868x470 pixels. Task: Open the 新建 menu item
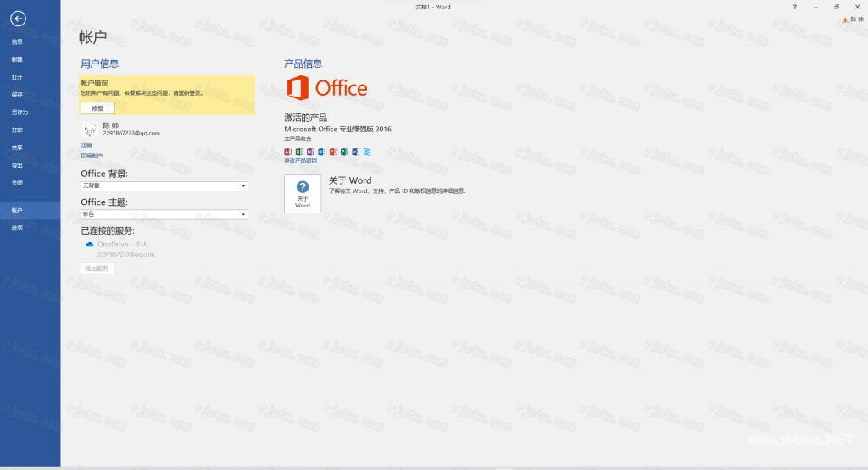[x=17, y=59]
